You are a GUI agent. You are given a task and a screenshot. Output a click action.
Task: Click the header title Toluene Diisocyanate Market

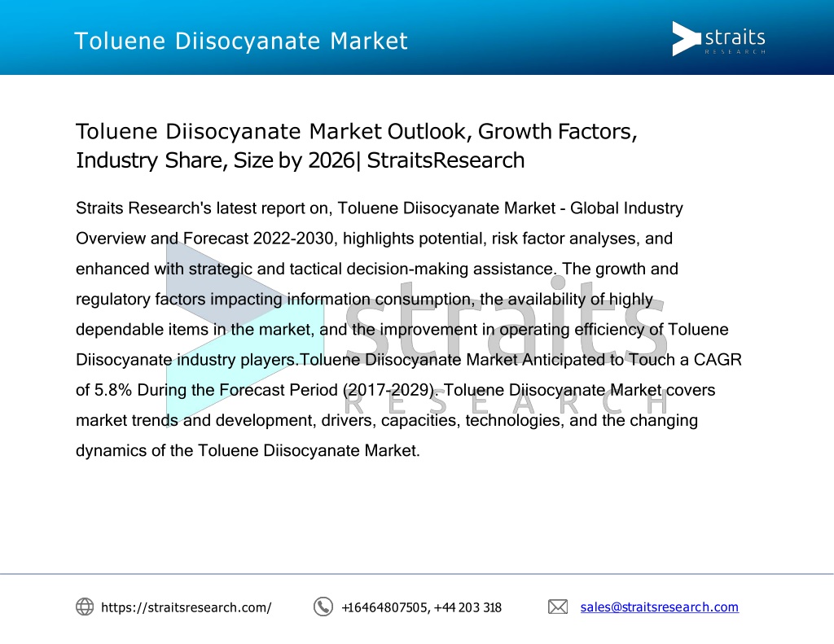pos(241,41)
